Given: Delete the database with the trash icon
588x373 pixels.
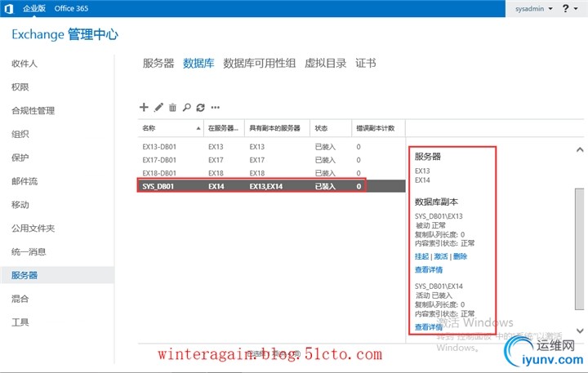Looking at the screenshot, I should click(172, 107).
